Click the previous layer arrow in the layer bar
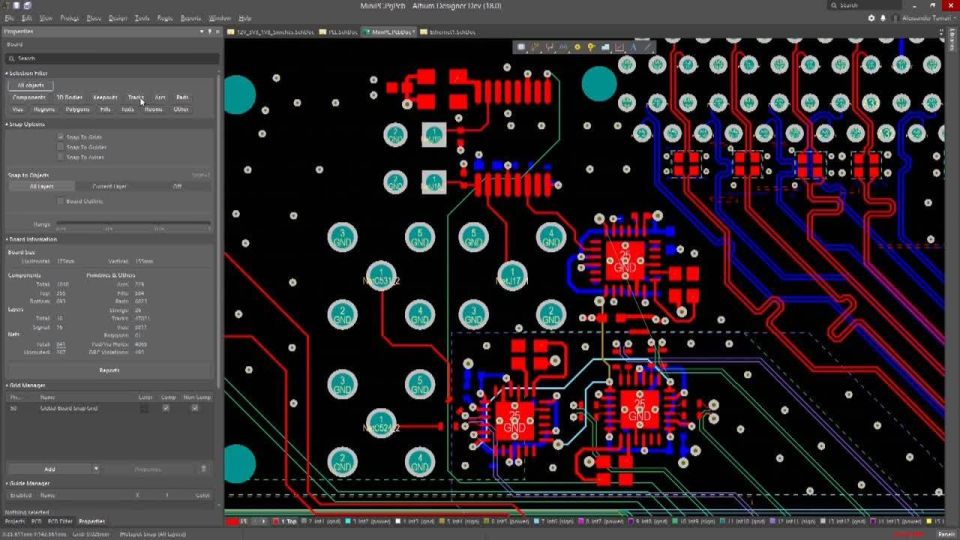960x540 pixels. 257,522
